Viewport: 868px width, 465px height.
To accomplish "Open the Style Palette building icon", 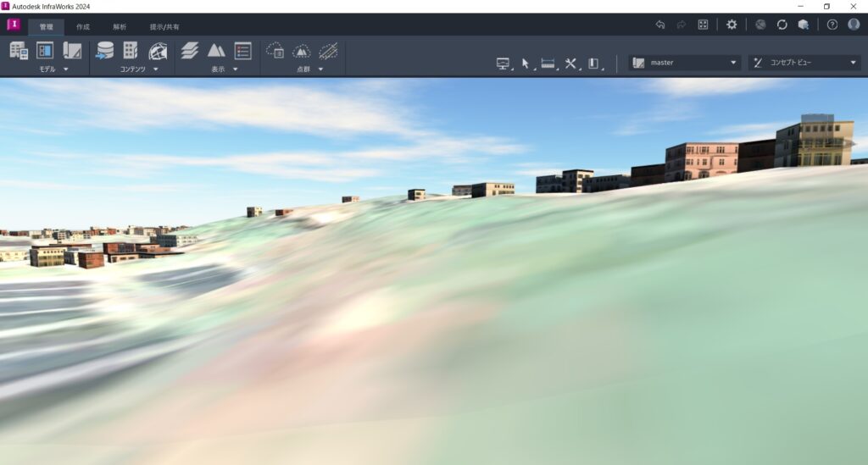I will (131, 50).
